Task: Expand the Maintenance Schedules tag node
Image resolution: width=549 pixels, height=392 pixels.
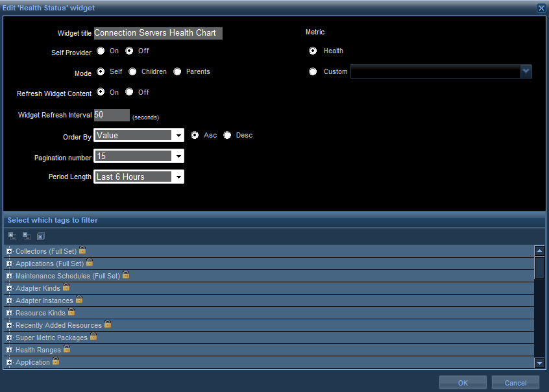Action: (10, 276)
